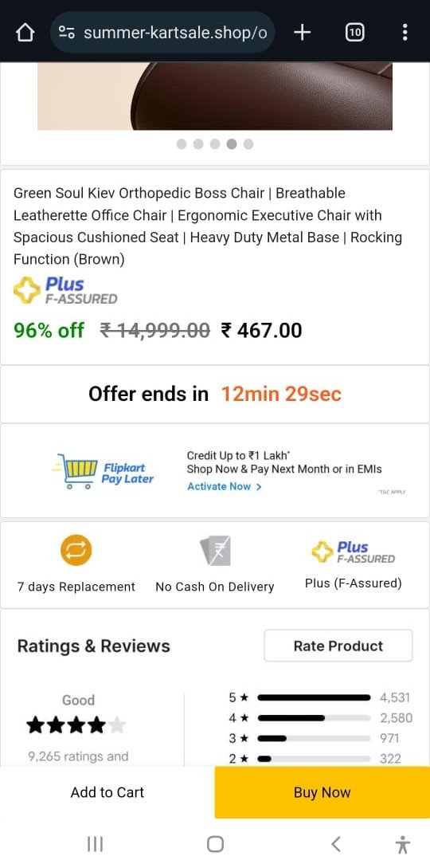The height and width of the screenshot is (868, 430).
Task: Click Add to Cart
Action: 107,792
